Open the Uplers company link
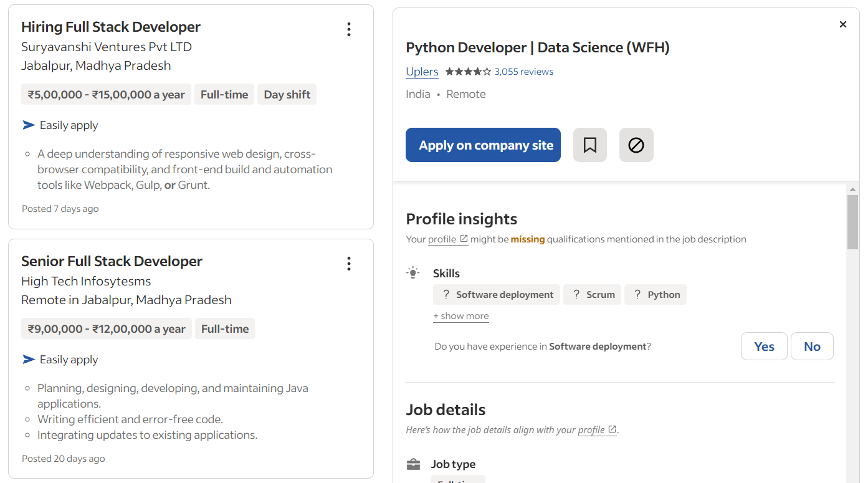868x483 pixels. (x=422, y=72)
